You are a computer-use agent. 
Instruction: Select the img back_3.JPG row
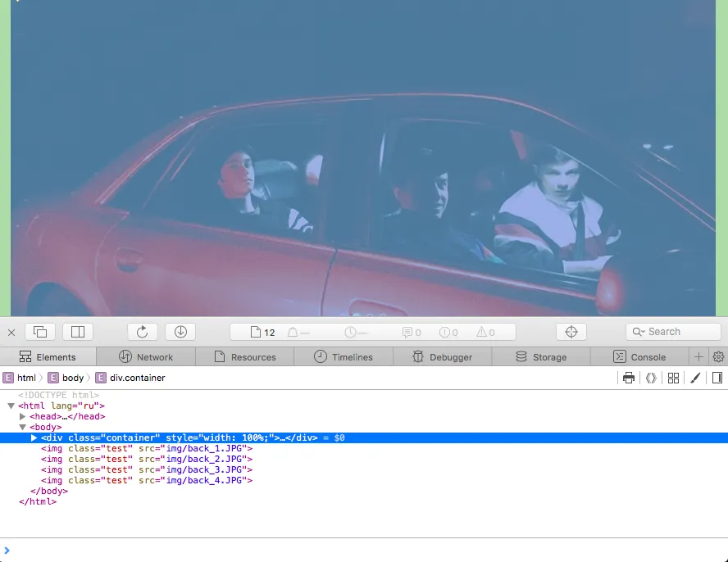coord(364,470)
